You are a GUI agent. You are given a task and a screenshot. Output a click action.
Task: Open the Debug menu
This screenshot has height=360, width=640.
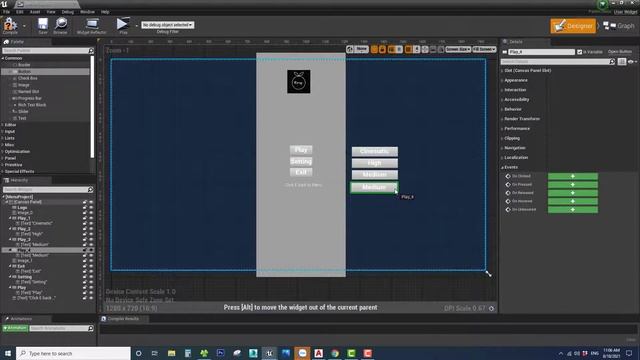click(x=68, y=12)
